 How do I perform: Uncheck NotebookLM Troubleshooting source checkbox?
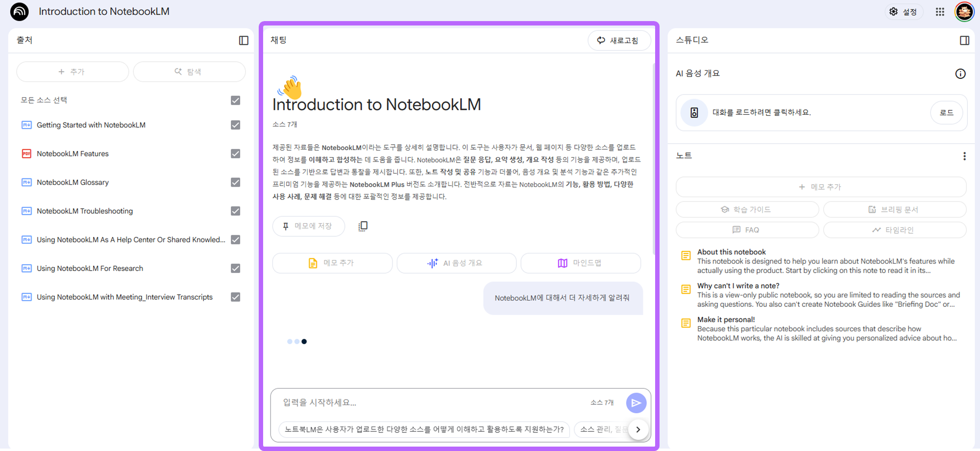click(x=236, y=211)
